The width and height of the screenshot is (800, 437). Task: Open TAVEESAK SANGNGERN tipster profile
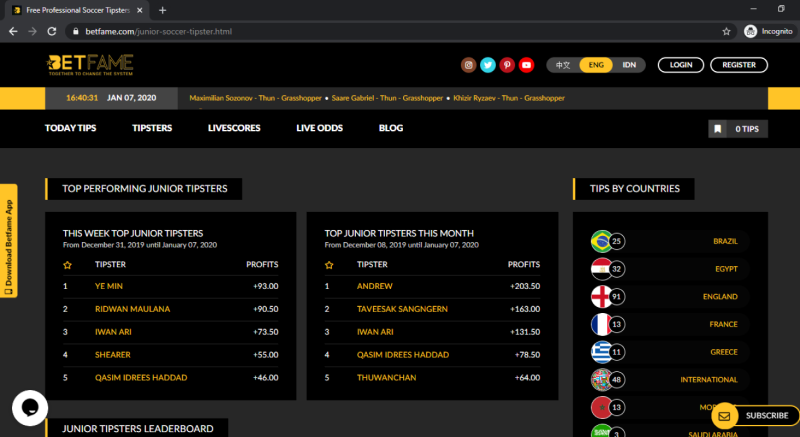point(402,309)
